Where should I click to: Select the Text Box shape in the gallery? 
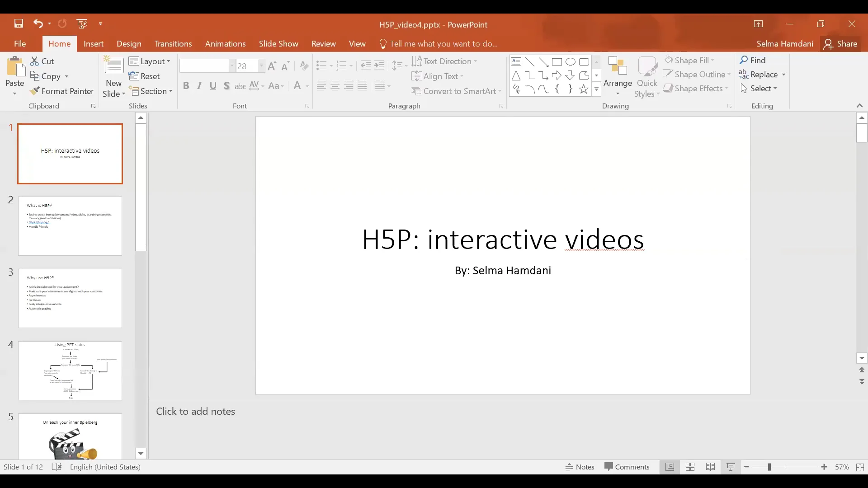[x=516, y=62]
